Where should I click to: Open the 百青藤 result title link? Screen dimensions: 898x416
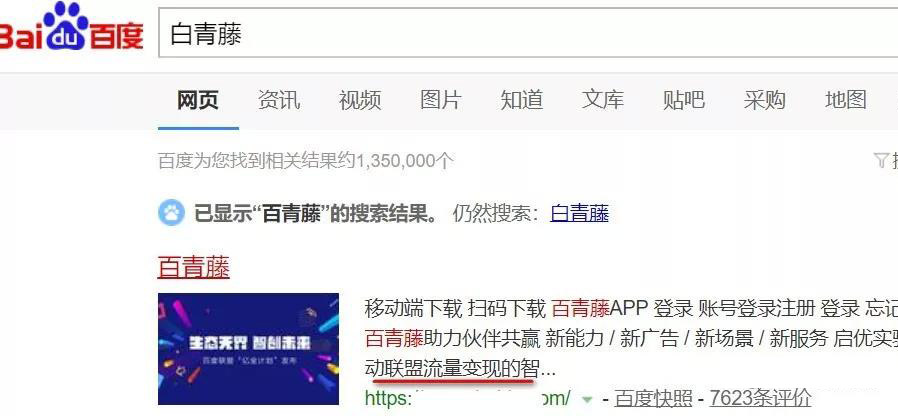tap(194, 267)
